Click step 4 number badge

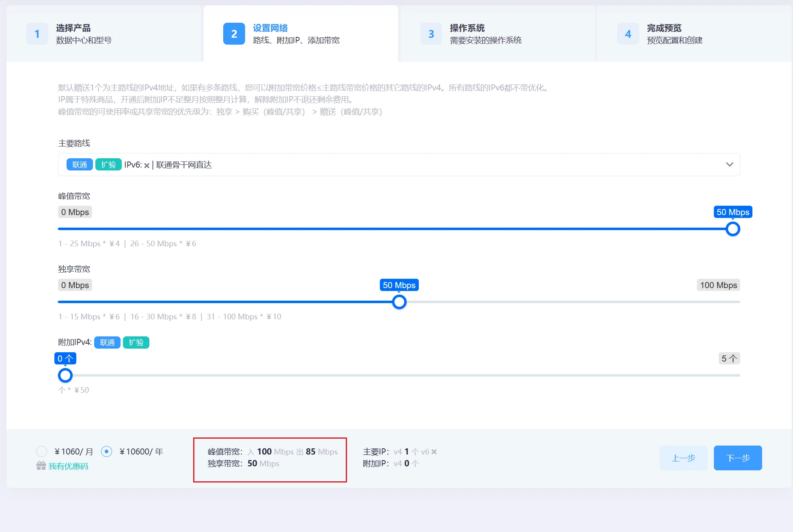628,34
